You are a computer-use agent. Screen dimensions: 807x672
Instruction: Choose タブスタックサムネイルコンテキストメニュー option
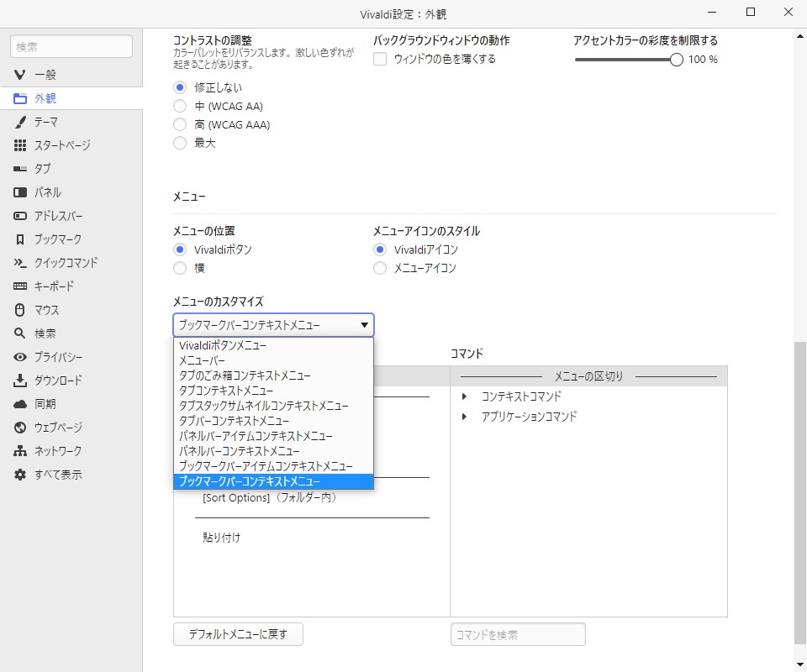tap(273, 407)
